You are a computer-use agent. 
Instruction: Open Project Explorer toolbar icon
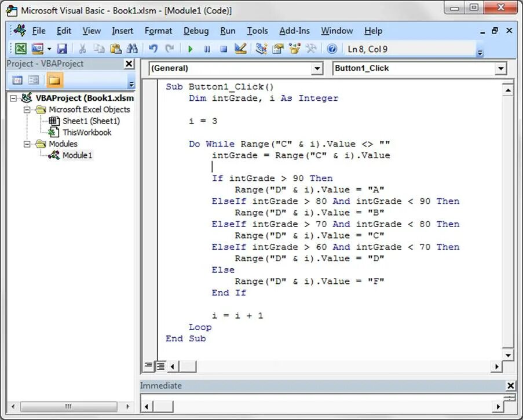[x=261, y=49]
